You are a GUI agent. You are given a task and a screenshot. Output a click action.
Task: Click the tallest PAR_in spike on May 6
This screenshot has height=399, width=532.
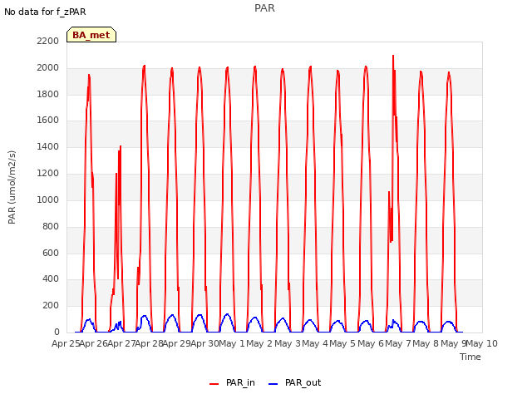[x=393, y=56]
